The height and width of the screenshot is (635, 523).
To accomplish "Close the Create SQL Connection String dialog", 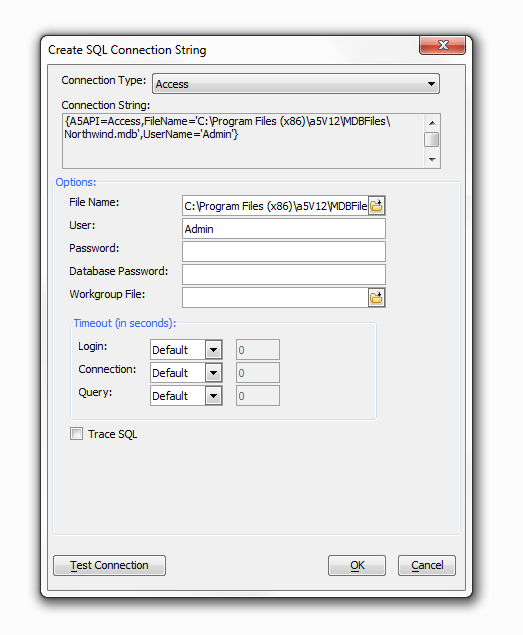I will [442, 45].
